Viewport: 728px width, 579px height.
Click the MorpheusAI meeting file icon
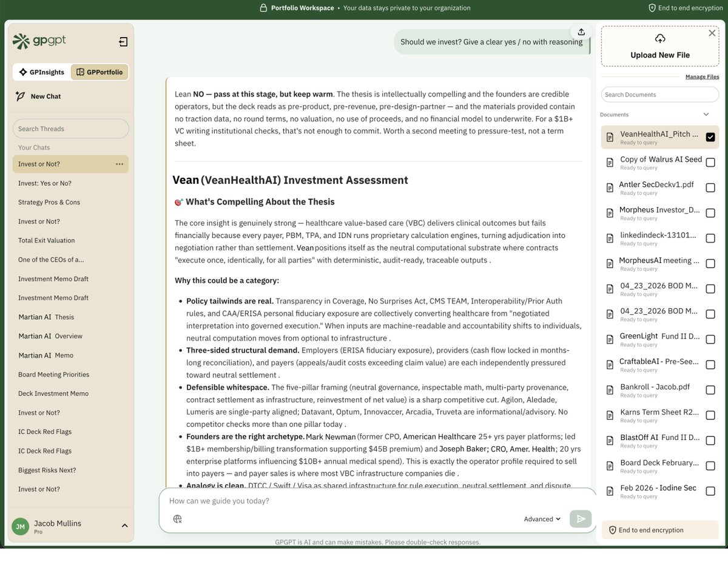coord(610,263)
